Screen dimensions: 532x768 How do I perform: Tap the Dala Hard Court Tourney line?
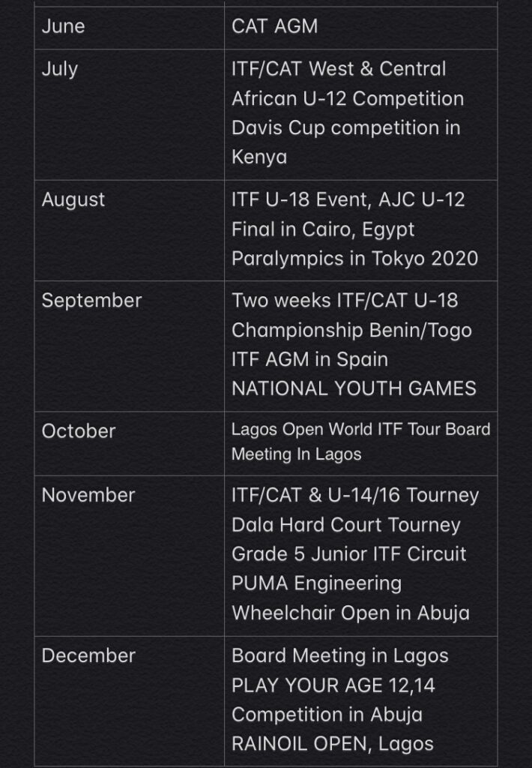(346, 525)
